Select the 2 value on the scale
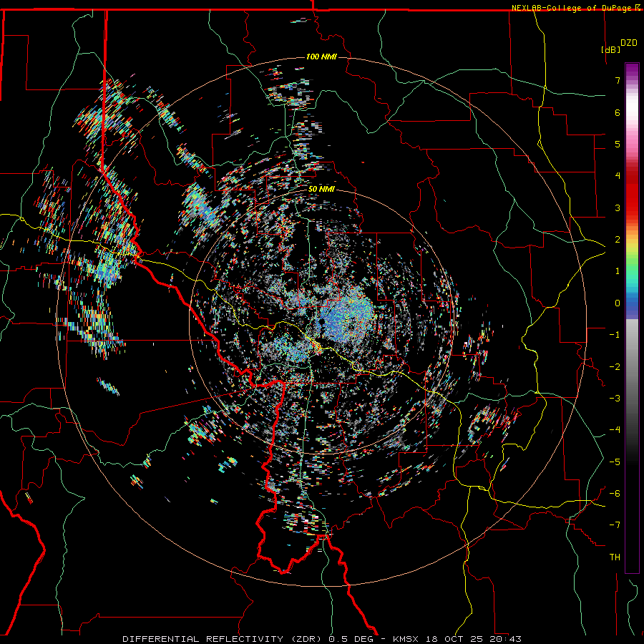The image size is (644, 644). [618, 240]
